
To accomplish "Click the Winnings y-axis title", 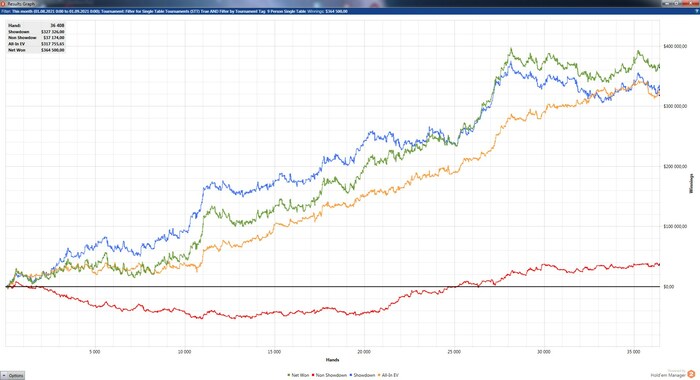I will [692, 184].
